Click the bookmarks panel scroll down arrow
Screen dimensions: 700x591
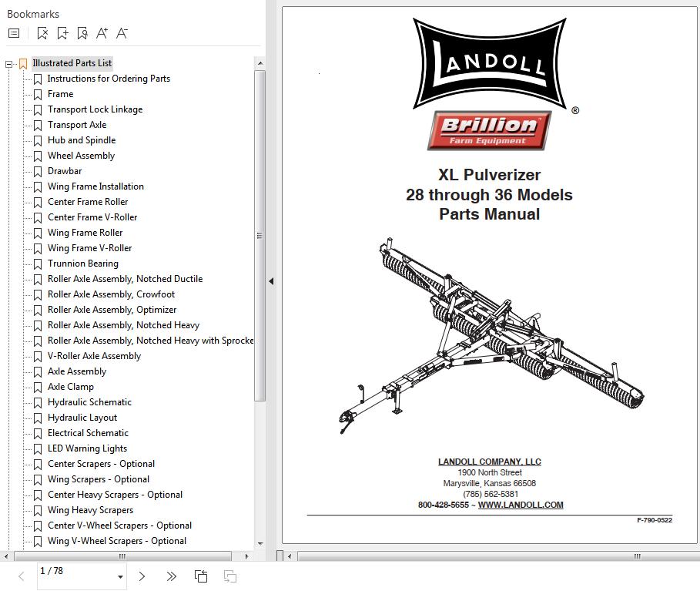(x=260, y=544)
